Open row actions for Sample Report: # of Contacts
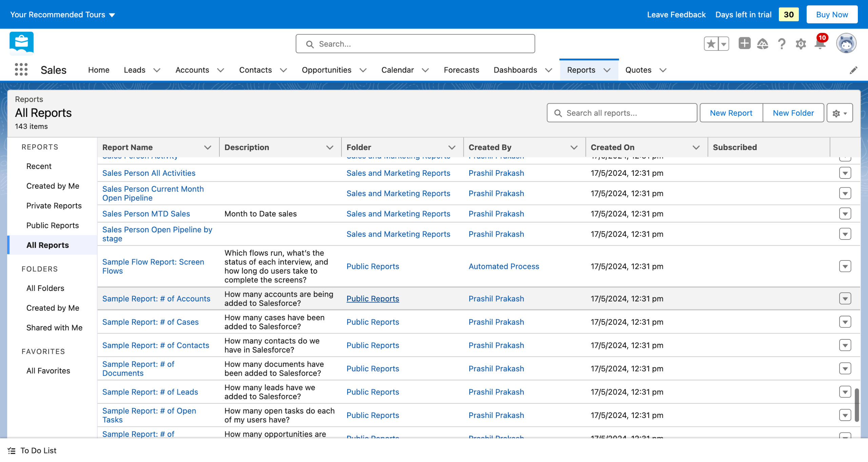Viewport: 868px width, 462px height. (x=845, y=345)
